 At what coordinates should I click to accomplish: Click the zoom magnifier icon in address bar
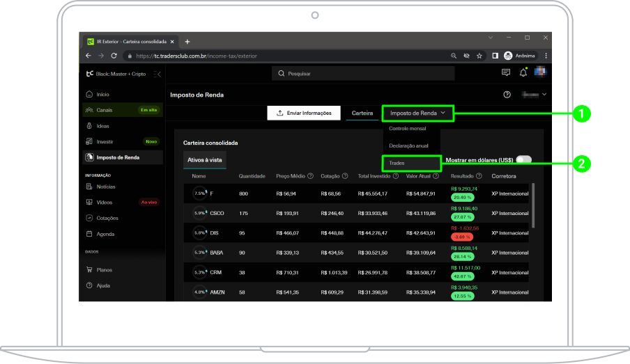coord(454,56)
